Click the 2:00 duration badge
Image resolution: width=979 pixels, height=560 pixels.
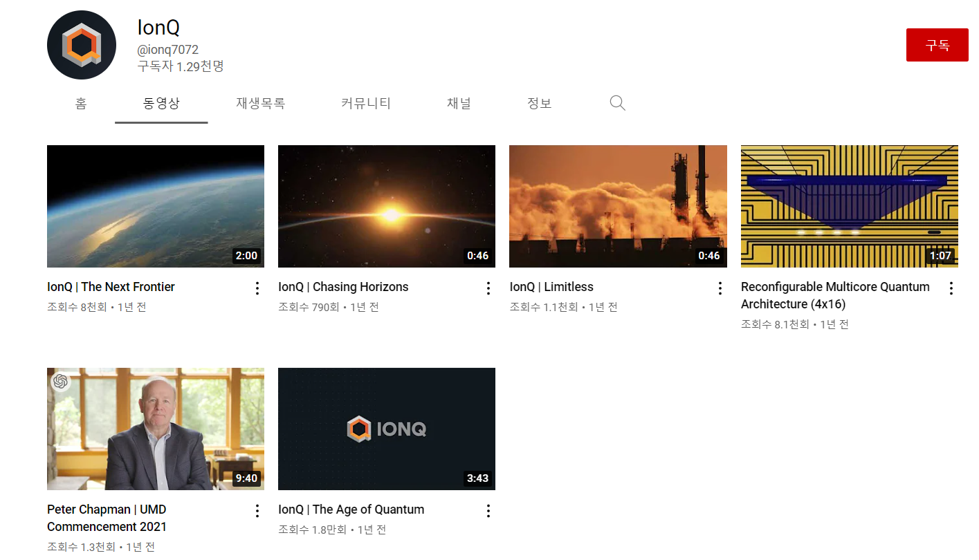point(246,256)
